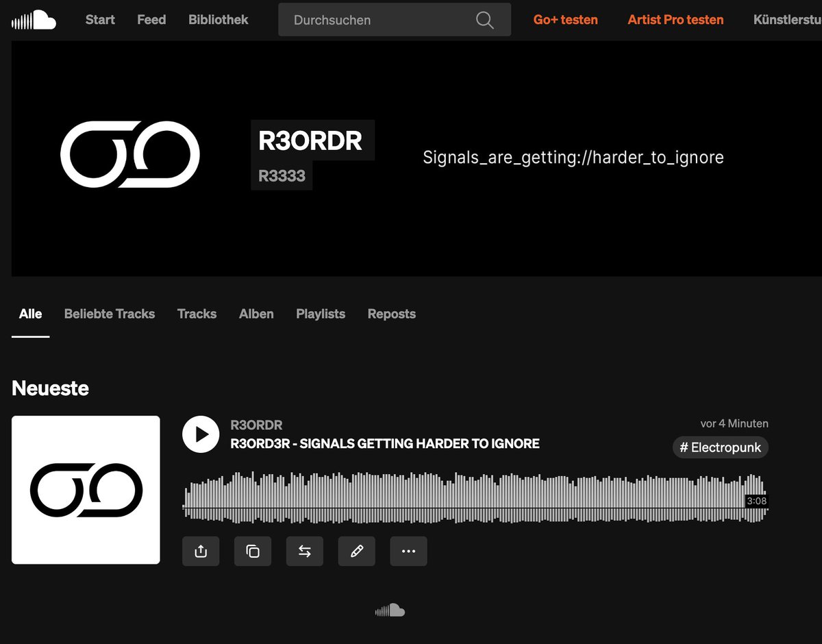The width and height of the screenshot is (822, 644).
Task: Click the vor 4 Minuten timestamp
Action: [734, 423]
